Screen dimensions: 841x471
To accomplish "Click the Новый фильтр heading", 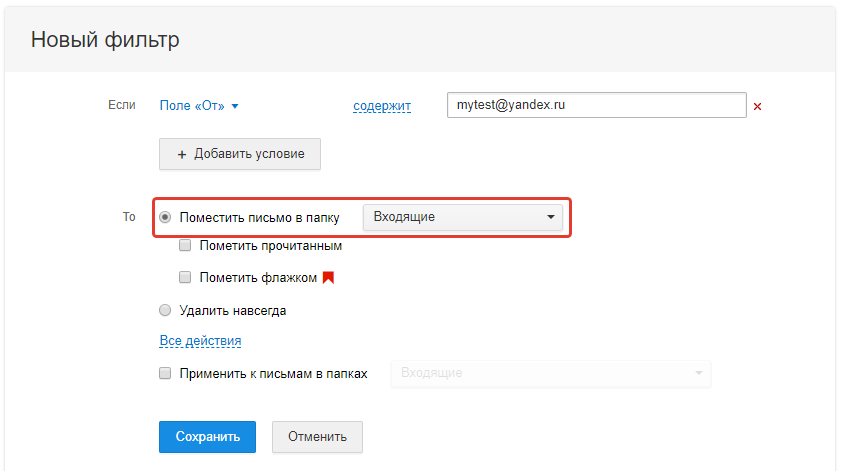I will pyautogui.click(x=105, y=40).
